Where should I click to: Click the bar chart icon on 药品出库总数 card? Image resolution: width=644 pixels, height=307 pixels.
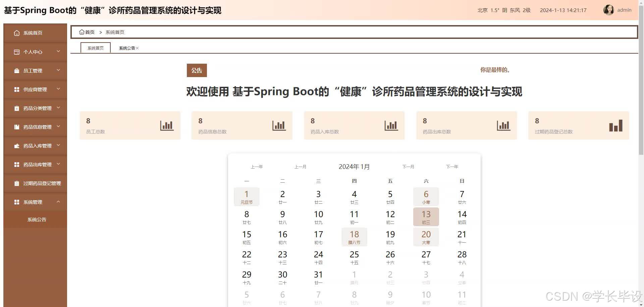point(503,125)
